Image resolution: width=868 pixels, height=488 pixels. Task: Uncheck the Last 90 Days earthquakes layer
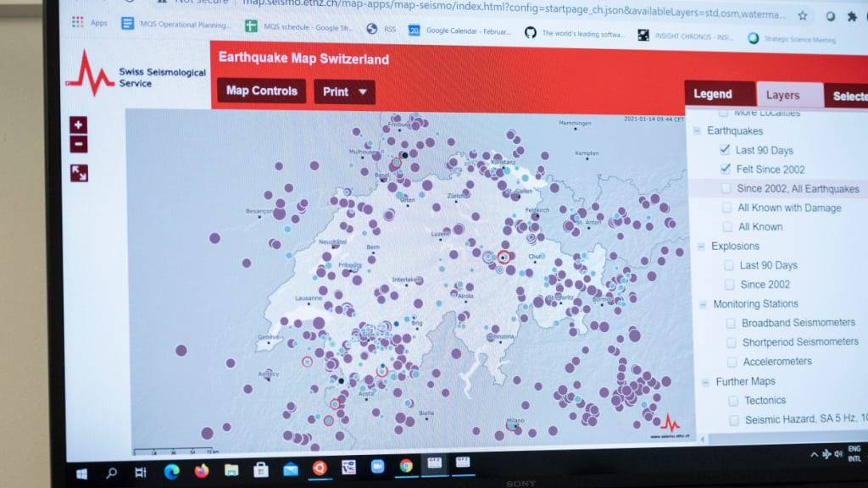tap(724, 149)
